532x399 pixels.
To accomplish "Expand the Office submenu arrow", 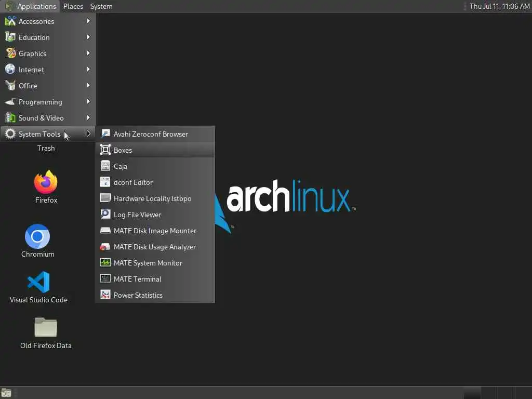I will [x=88, y=86].
